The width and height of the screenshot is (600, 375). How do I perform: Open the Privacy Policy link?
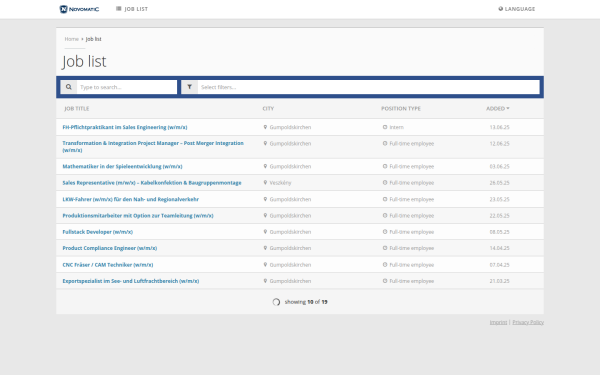click(528, 322)
